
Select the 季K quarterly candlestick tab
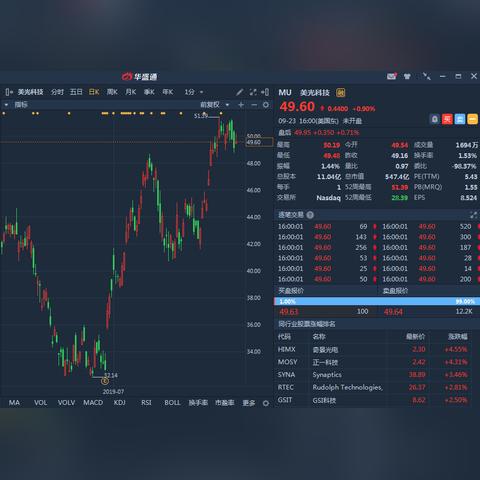pos(149,92)
